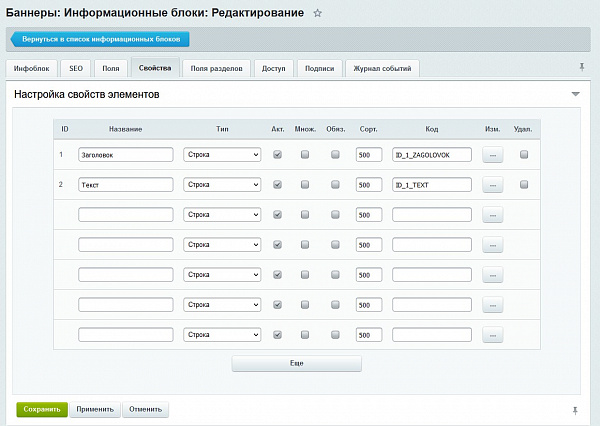The image size is (600, 426).
Task: Open type dropdown for Заголовок property
Action: [x=222, y=155]
